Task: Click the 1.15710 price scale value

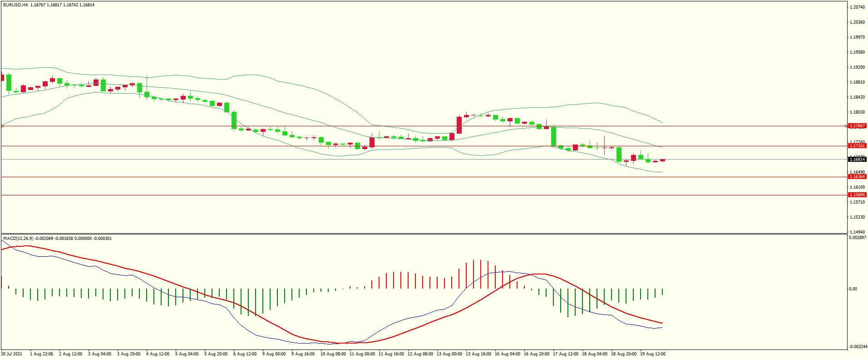Action: pyautogui.click(x=857, y=202)
